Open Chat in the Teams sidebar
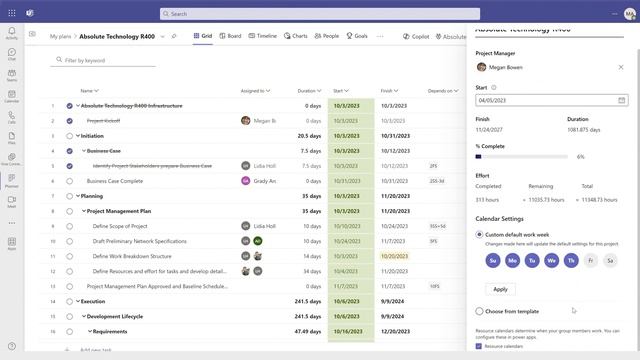640x360 pixels. (12, 54)
